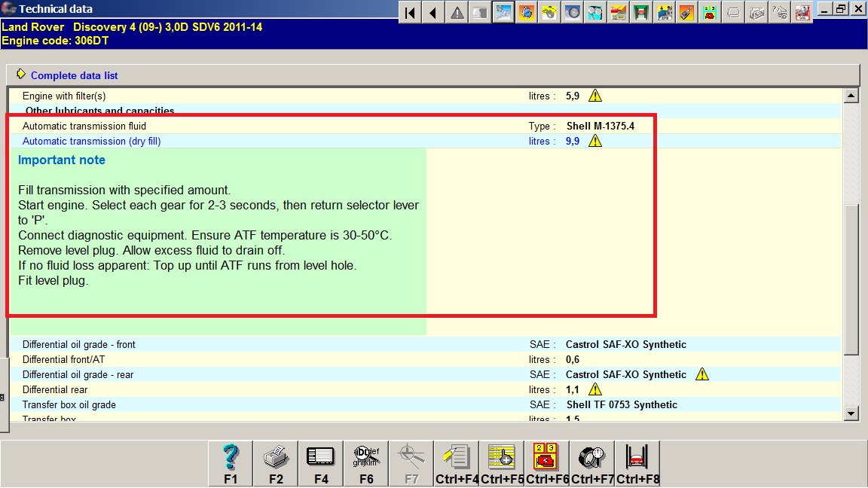
Task: Jump to first page toolbar arrow
Action: [x=410, y=12]
